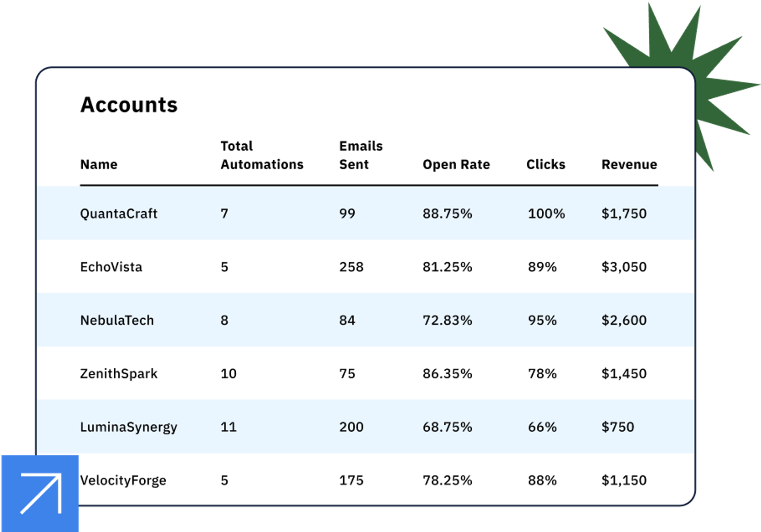This screenshot has height=532, width=761.
Task: Sort by Open Rate header
Action: point(456,165)
